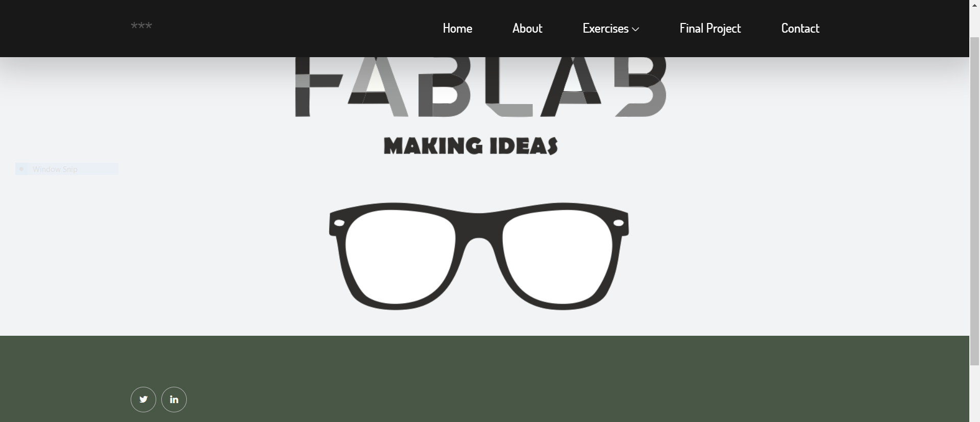Open the Twitter social icon
Image resolution: width=980 pixels, height=422 pixels.
[x=143, y=400]
